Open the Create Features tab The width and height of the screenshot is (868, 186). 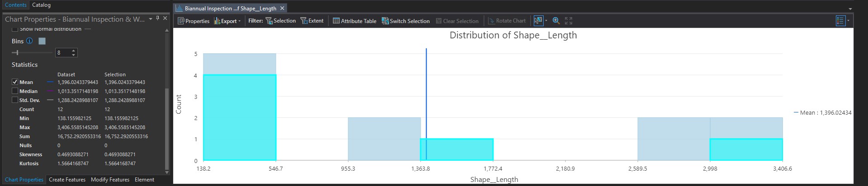67,180
